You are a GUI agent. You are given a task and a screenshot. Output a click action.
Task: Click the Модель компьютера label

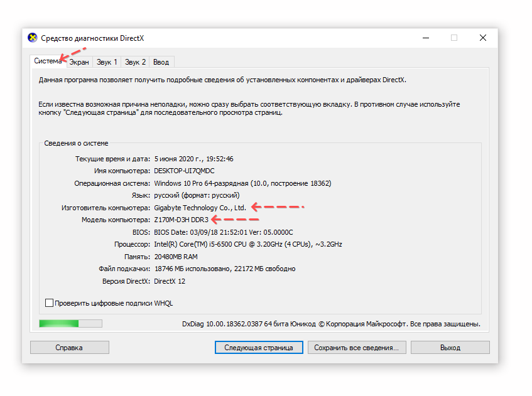(x=116, y=220)
